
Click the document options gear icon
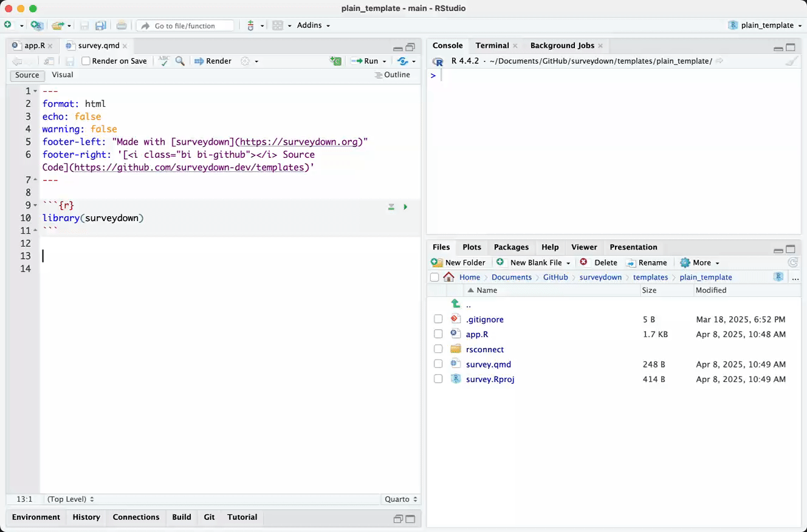[x=246, y=61]
